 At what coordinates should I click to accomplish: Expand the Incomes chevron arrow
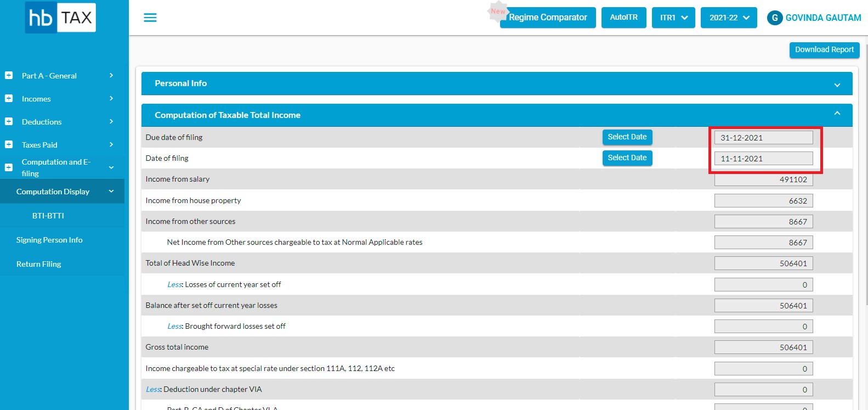[111, 98]
